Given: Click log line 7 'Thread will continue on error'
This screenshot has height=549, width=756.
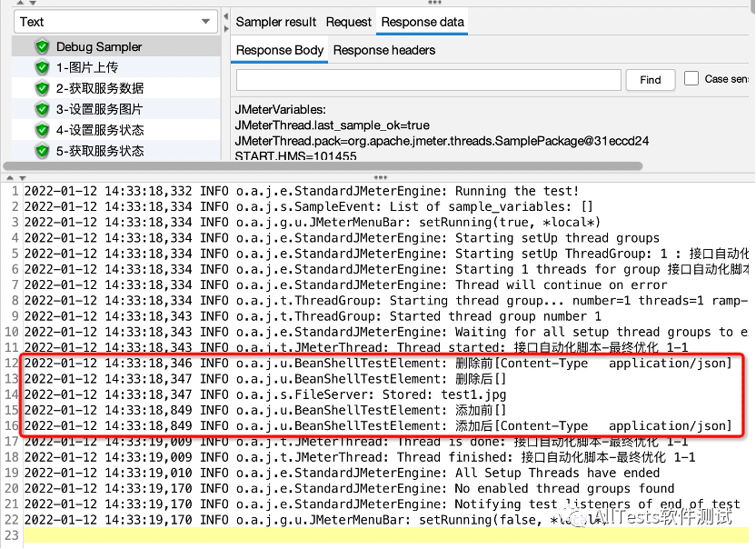Looking at the screenshot, I should pos(345,285).
